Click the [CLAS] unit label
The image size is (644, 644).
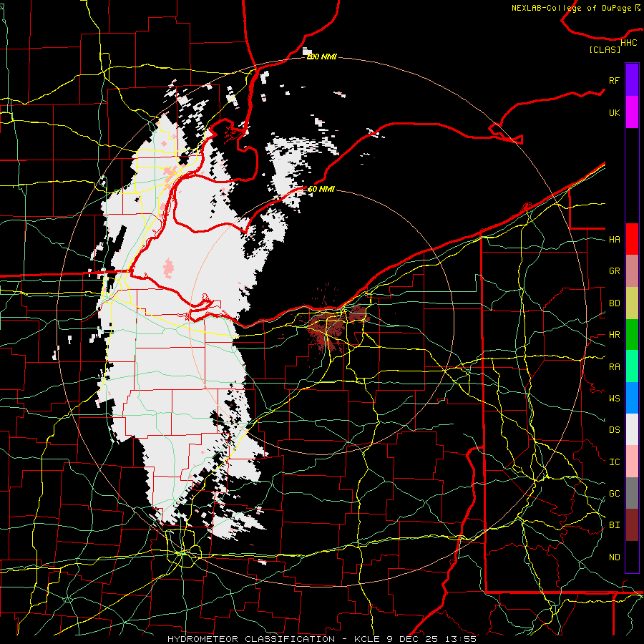click(x=605, y=49)
